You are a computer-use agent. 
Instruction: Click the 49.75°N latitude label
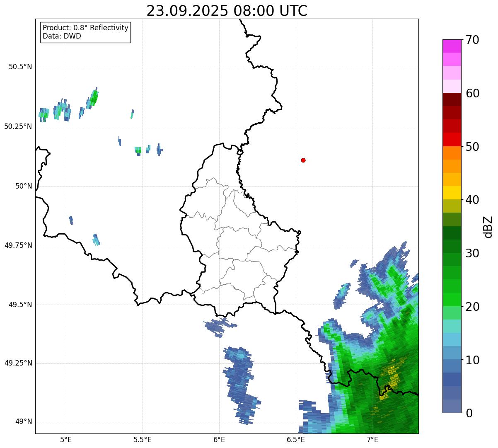click(x=18, y=245)
